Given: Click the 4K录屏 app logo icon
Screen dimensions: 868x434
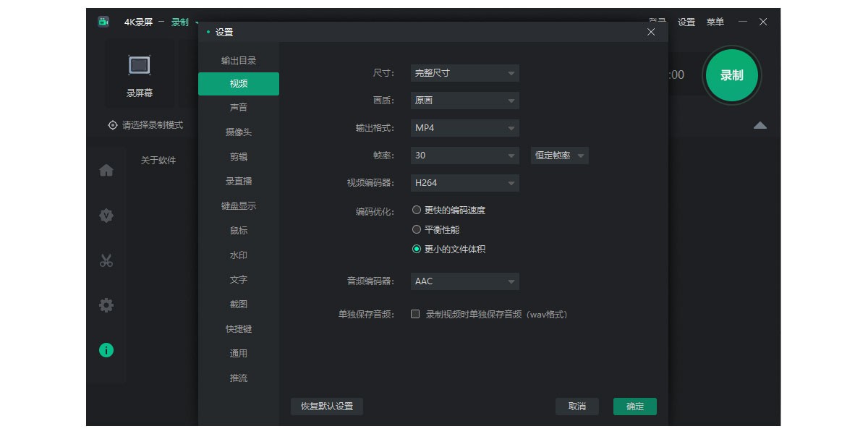Looking at the screenshot, I should [103, 22].
